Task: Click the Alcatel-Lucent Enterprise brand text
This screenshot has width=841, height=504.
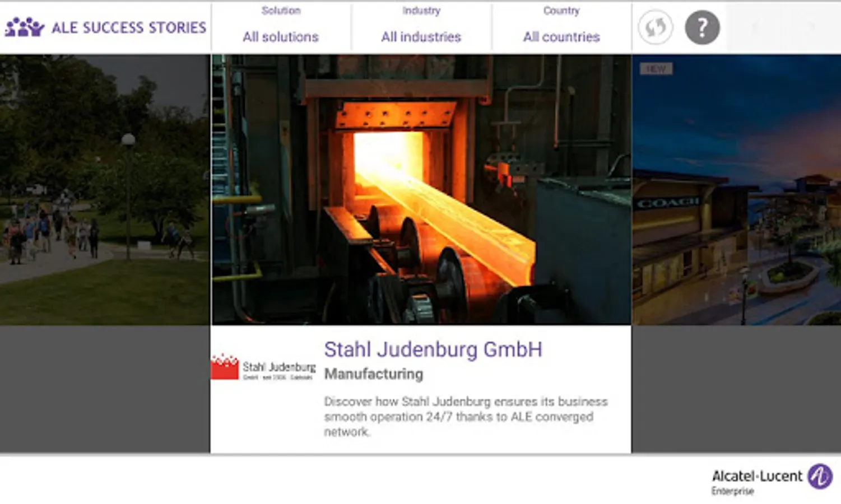Action: click(757, 482)
